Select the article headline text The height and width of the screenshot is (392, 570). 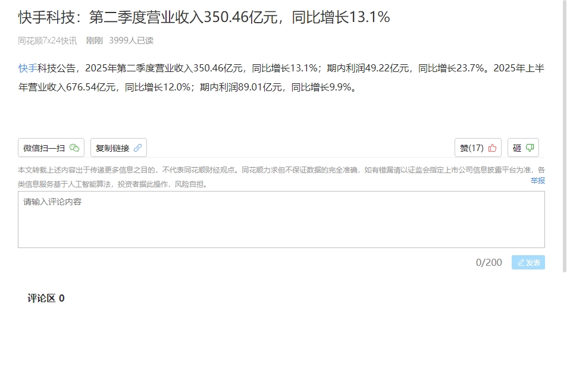pyautogui.click(x=204, y=17)
